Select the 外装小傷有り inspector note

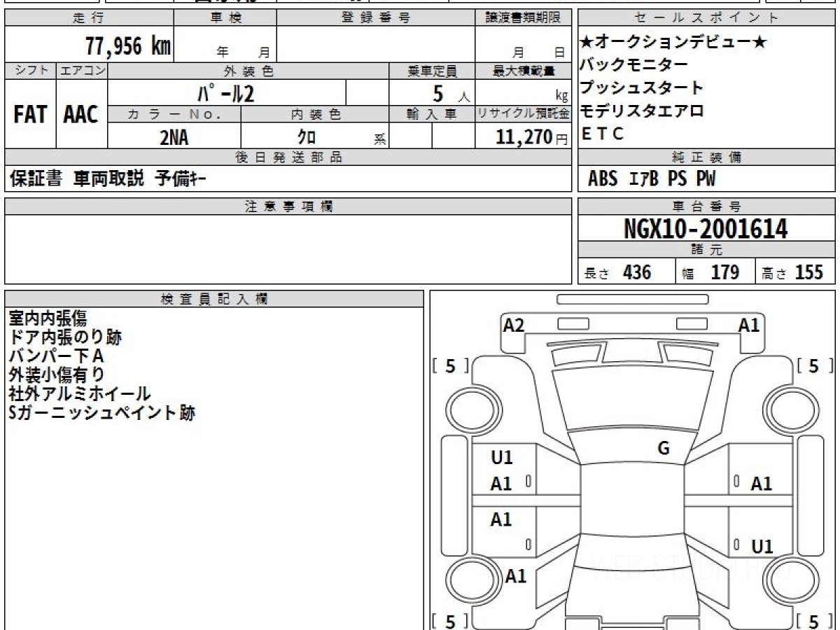coord(57,375)
